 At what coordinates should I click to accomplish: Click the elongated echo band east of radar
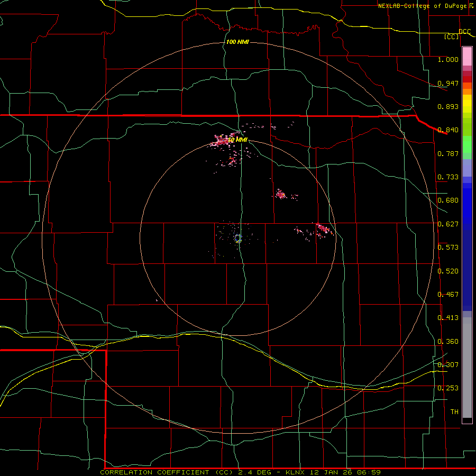pyautogui.click(x=324, y=228)
